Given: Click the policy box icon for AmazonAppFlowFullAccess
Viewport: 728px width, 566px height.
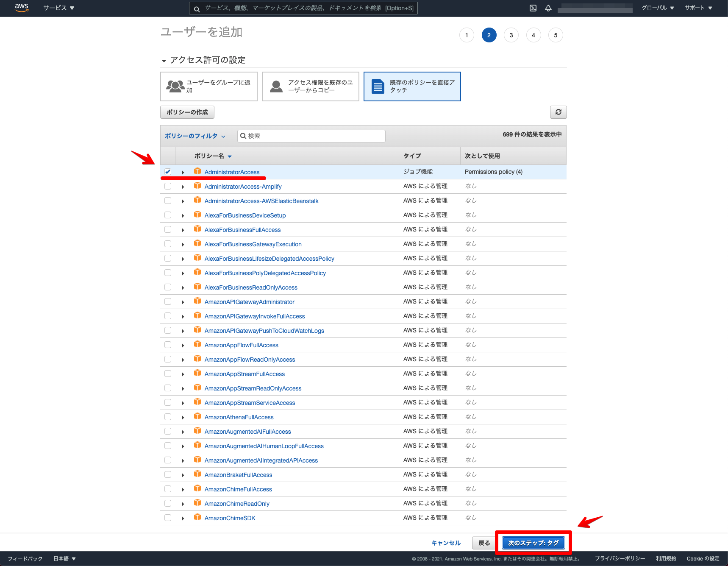Looking at the screenshot, I should (x=197, y=344).
